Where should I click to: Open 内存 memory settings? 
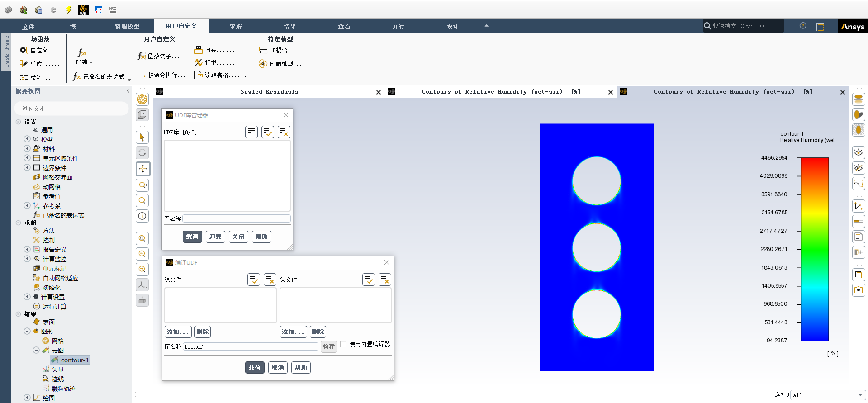tap(215, 50)
